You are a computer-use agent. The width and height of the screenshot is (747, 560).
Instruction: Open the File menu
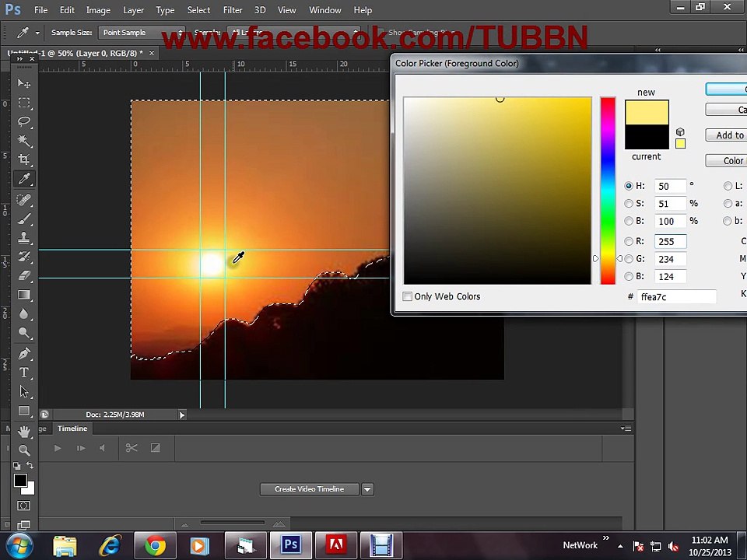point(41,10)
